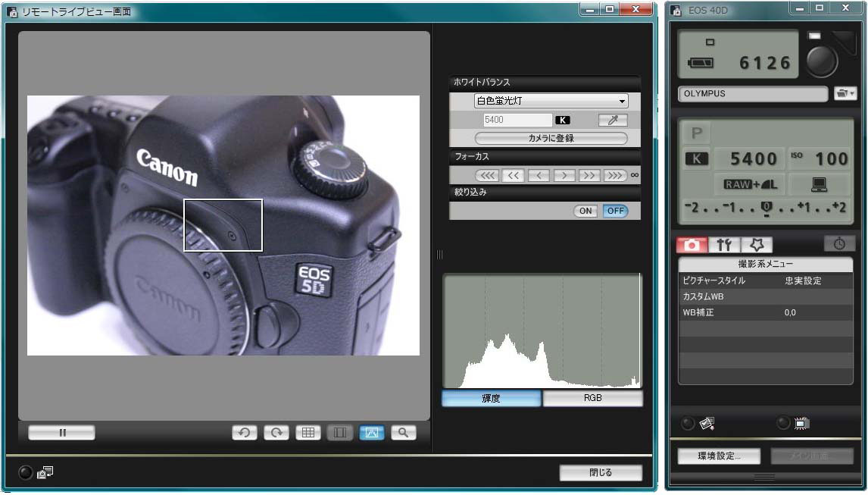Turn depth-of-field preview OFF
The height and width of the screenshot is (495, 868).
pos(615,211)
